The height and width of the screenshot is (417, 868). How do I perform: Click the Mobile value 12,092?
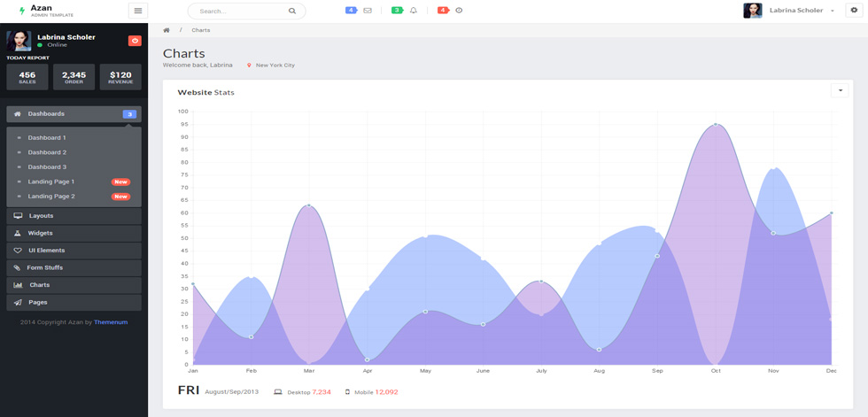point(386,392)
